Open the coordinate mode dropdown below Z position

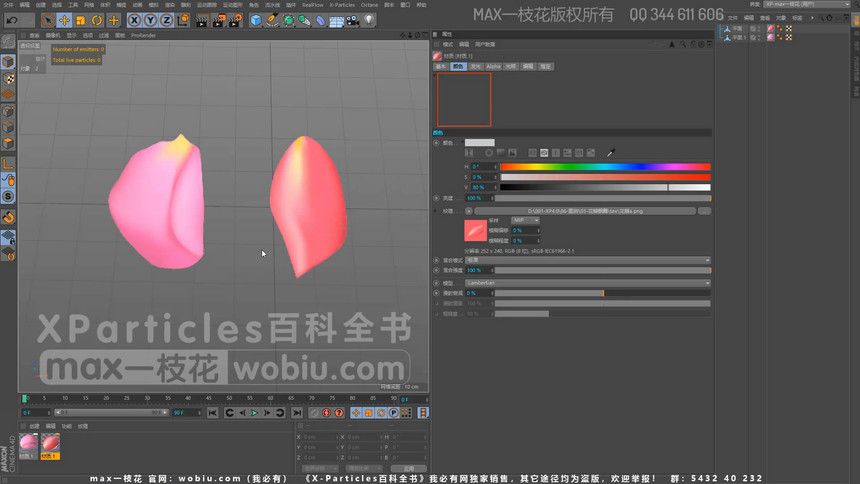[x=320, y=469]
